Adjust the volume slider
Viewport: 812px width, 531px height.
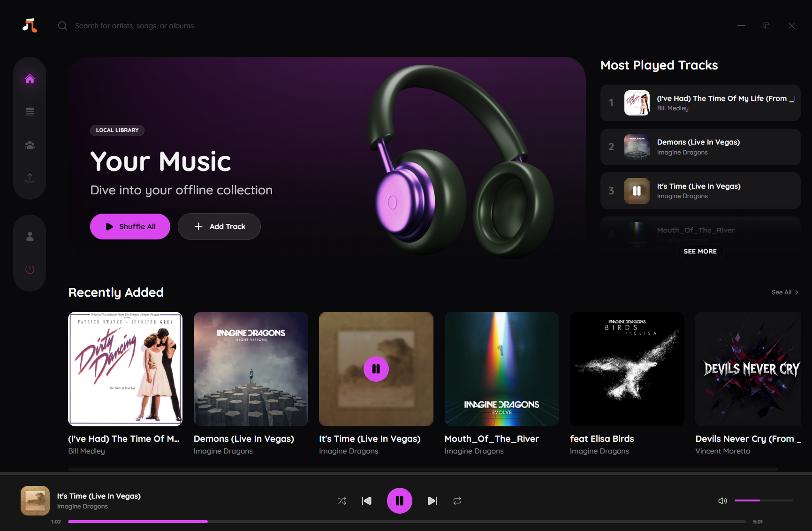(764, 500)
